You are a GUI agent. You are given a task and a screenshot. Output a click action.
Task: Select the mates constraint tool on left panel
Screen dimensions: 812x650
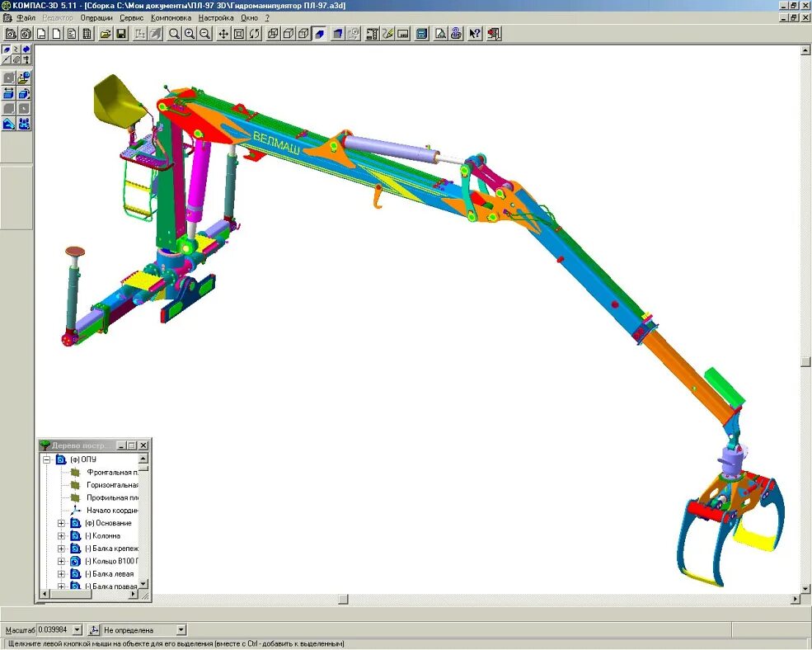(9, 124)
